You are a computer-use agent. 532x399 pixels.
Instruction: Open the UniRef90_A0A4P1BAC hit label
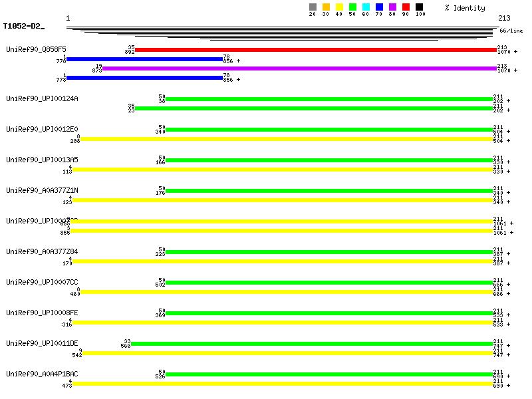pos(42,374)
